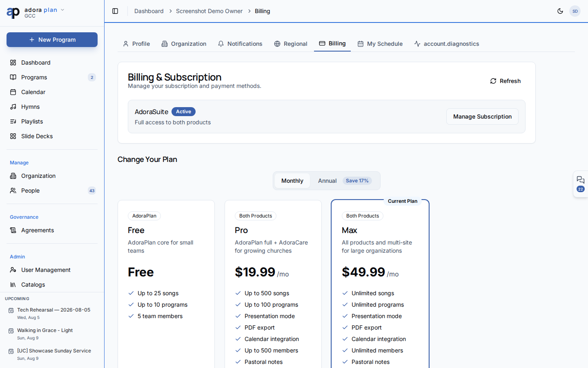The height and width of the screenshot is (368, 588).
Task: Click the Save 17% badge
Action: point(357,181)
